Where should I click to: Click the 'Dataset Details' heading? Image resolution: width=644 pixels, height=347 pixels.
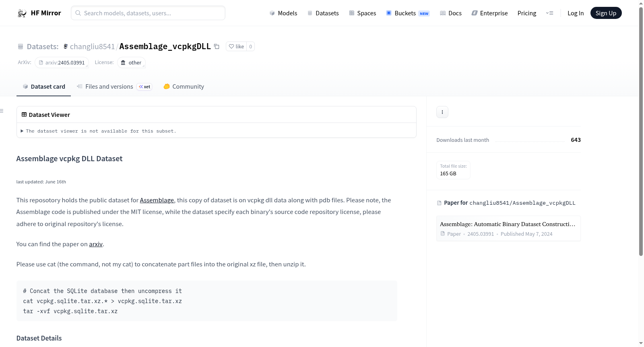point(39,338)
